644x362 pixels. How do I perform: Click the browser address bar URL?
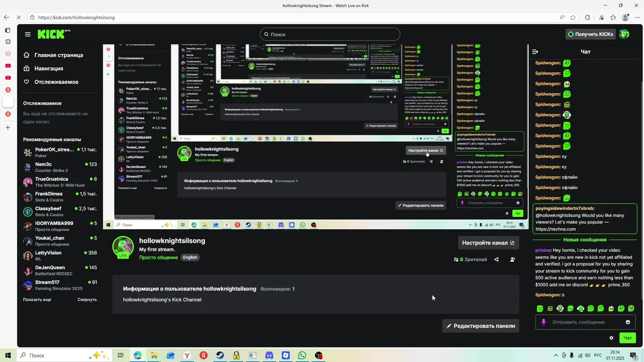pos(76,18)
